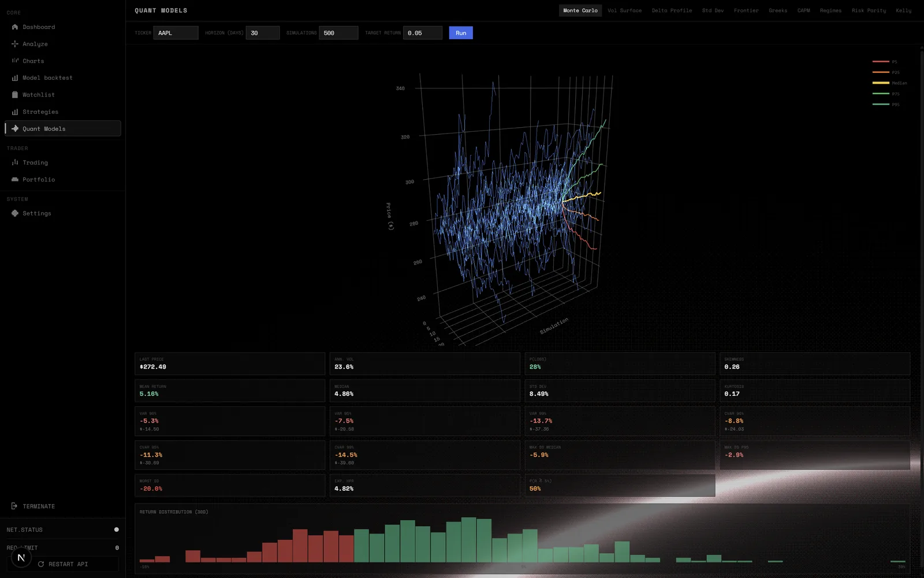Screen dimensions: 924x578
Task: Open the Kelly tab
Action: click(904, 10)
